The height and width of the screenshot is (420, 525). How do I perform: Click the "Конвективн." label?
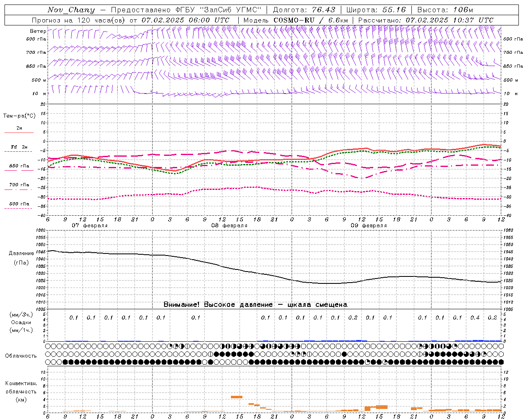pos(21,383)
